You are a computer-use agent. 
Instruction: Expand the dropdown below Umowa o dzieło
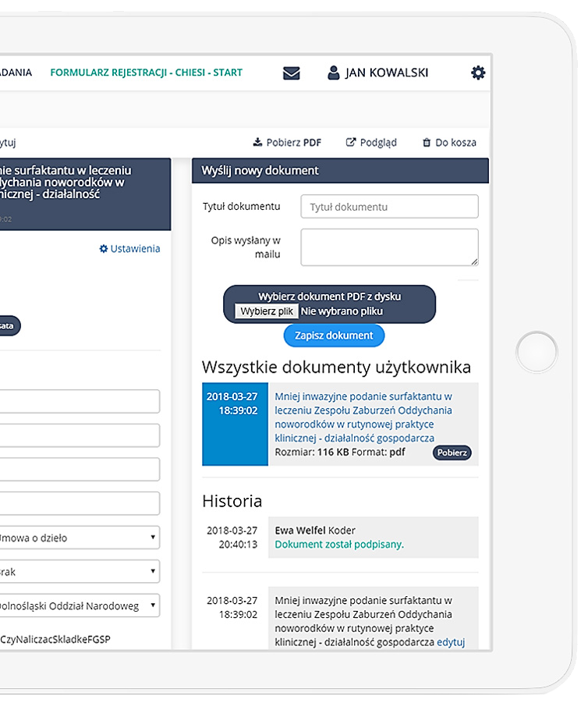click(78, 572)
